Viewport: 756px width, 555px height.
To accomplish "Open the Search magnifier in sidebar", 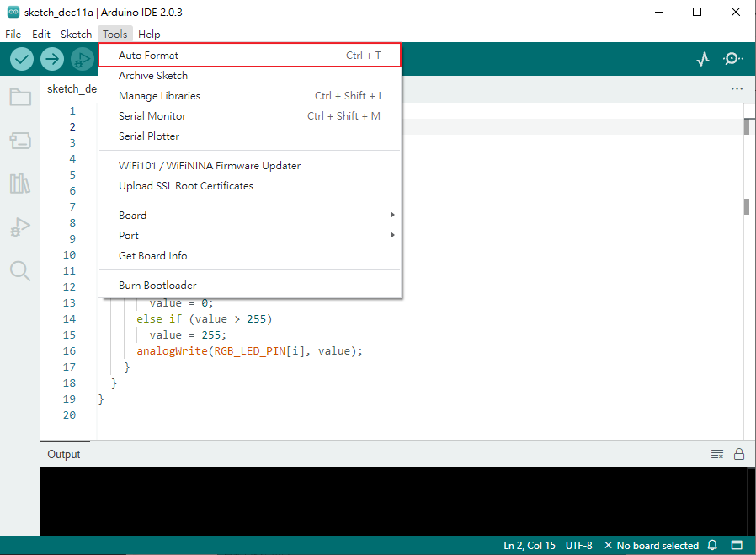I will click(20, 270).
